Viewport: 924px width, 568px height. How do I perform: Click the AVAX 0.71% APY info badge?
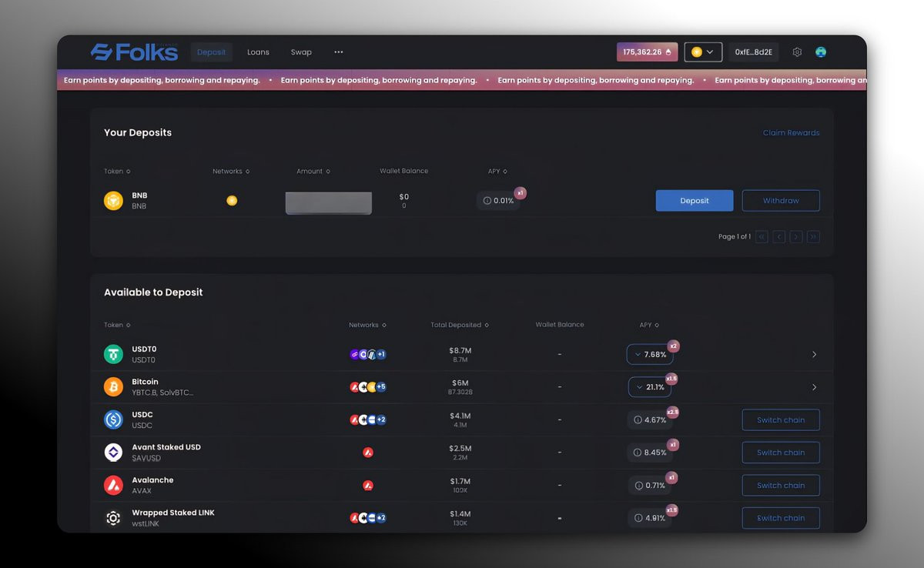[650, 485]
